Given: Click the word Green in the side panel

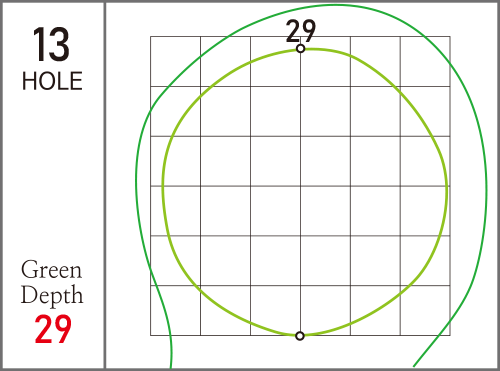Looking at the screenshot, I should 51,269.
